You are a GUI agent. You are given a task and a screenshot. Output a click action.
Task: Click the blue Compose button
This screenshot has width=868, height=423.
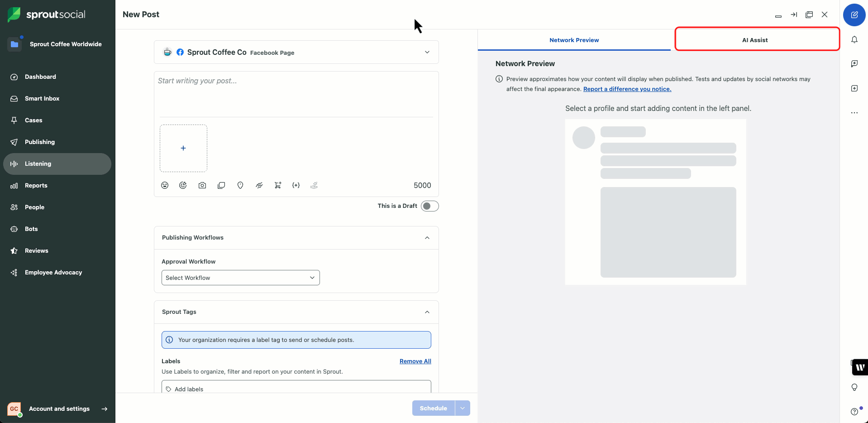point(854,15)
